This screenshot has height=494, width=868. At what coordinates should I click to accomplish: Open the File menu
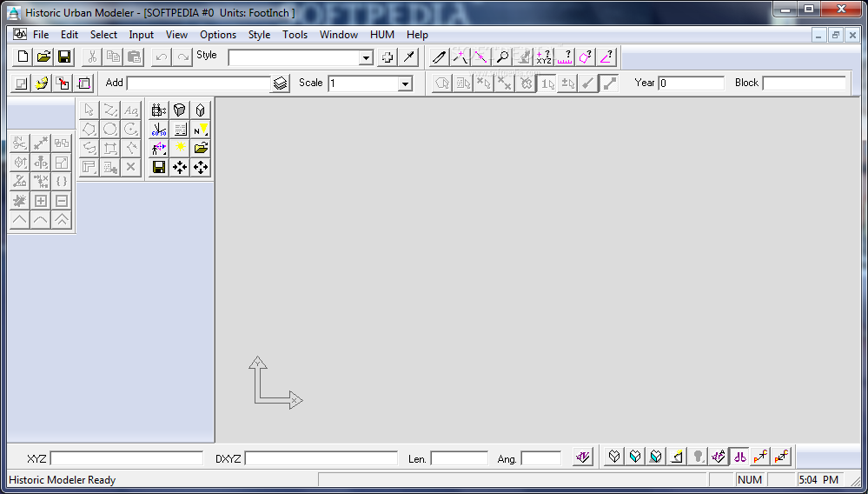pyautogui.click(x=41, y=34)
